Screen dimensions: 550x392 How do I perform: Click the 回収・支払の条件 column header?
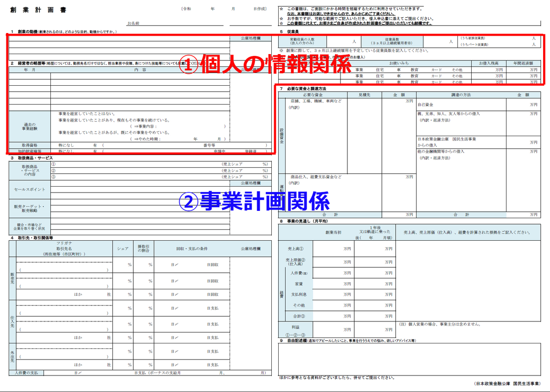(x=192, y=248)
